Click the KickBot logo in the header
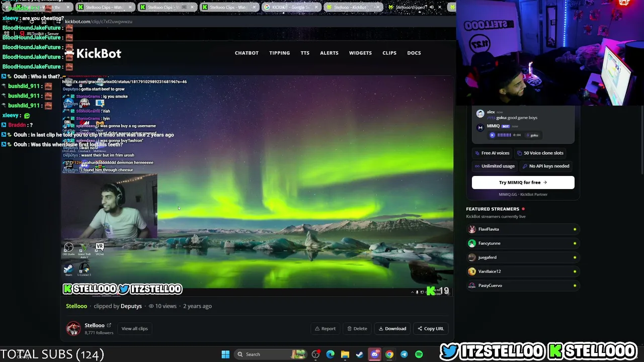The height and width of the screenshot is (362, 644). (x=94, y=53)
